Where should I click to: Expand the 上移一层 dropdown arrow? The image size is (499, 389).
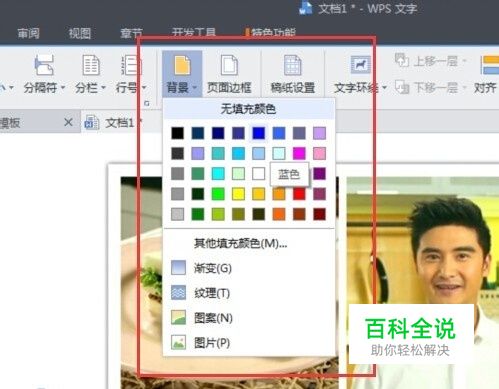pyautogui.click(x=464, y=61)
